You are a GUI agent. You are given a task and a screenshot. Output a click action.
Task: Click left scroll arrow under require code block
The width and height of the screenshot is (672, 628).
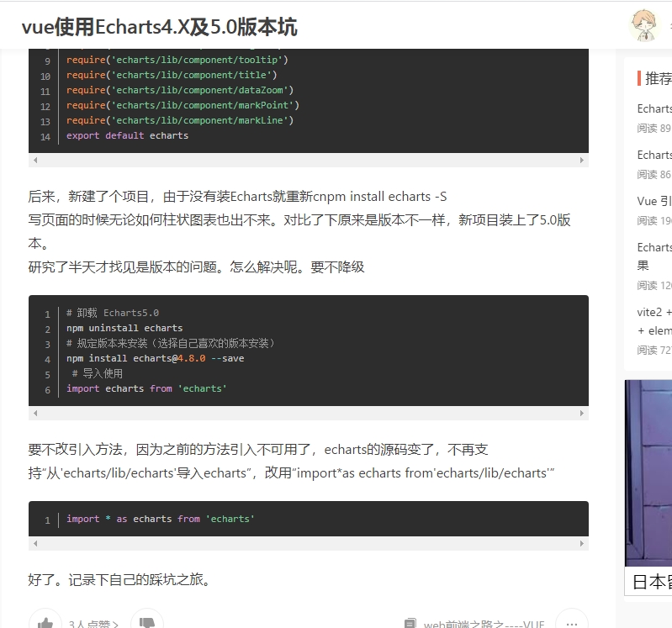pos(35,161)
